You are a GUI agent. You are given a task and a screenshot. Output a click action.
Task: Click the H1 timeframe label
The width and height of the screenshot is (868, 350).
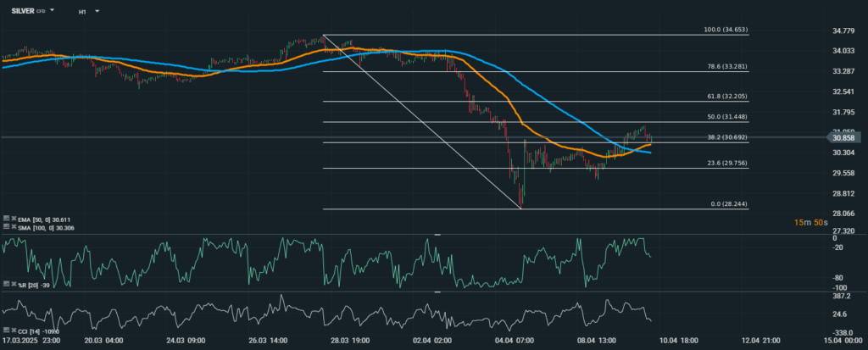[81, 12]
